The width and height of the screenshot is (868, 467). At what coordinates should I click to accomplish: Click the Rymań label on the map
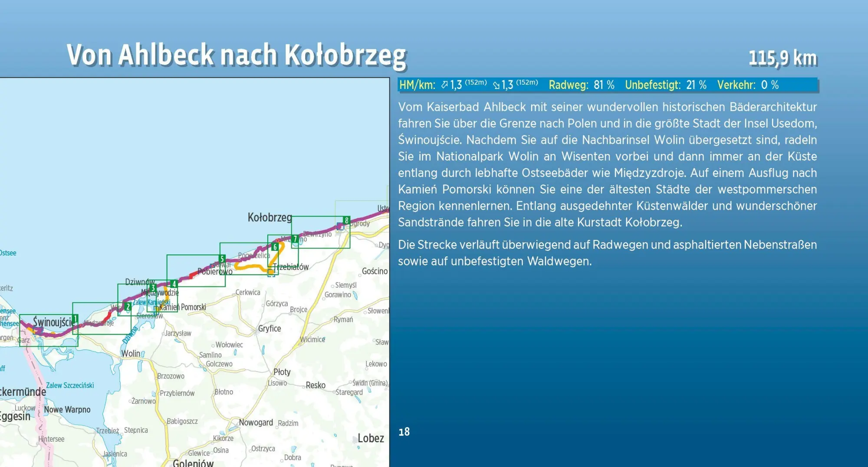pos(343,319)
